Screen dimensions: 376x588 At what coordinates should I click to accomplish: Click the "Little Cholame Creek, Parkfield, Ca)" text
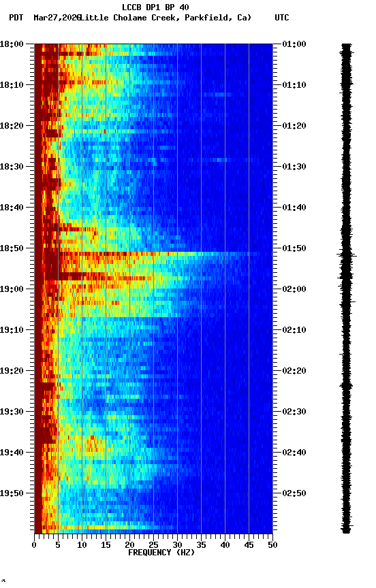(x=166, y=18)
